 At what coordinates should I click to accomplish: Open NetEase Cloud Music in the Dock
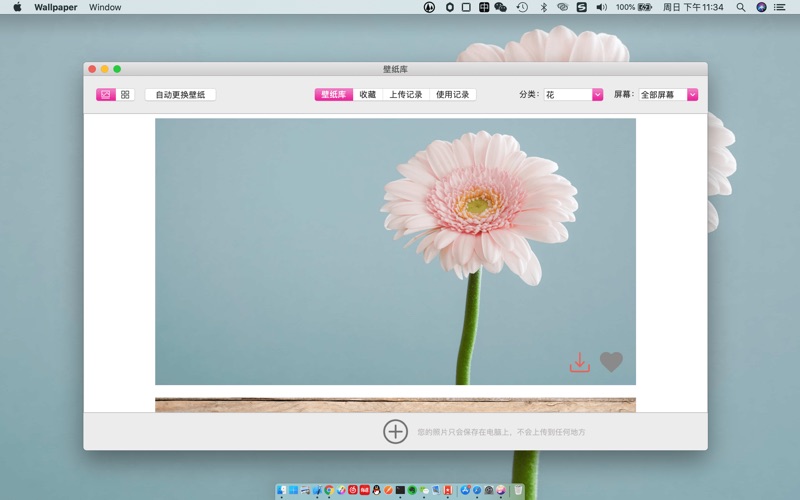click(353, 490)
